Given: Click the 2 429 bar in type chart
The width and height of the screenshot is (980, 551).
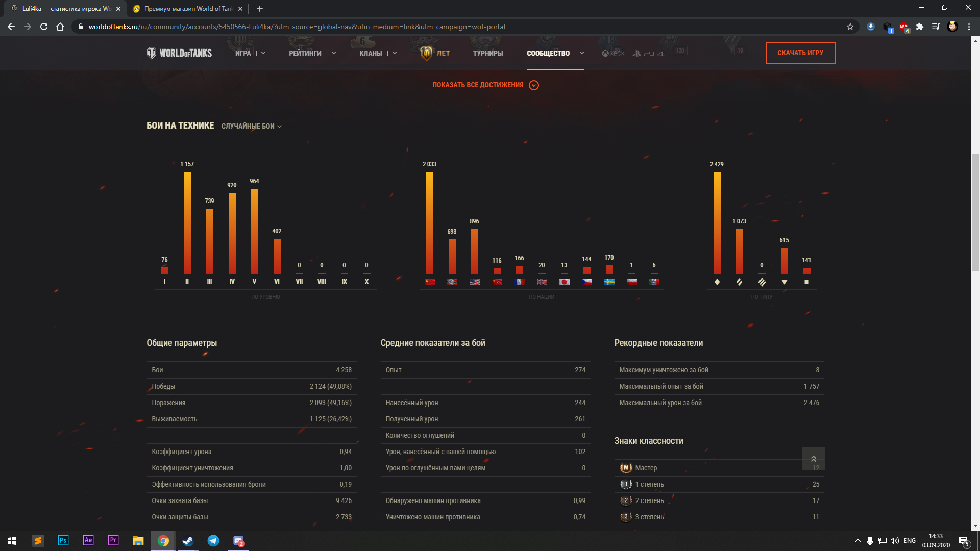Looking at the screenshot, I should 717,223.
